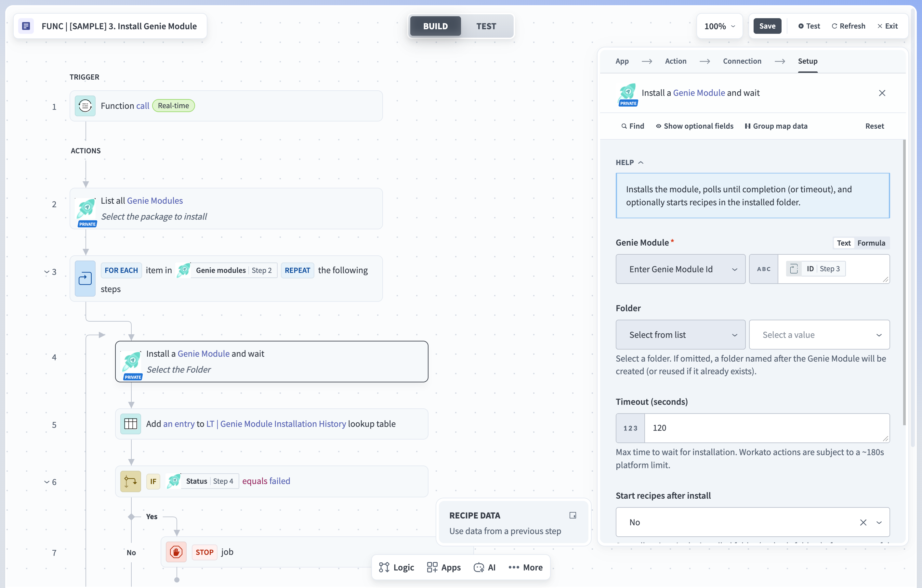Click the Status Step 4 data pill
The height and width of the screenshot is (588, 922).
pyautogui.click(x=203, y=481)
